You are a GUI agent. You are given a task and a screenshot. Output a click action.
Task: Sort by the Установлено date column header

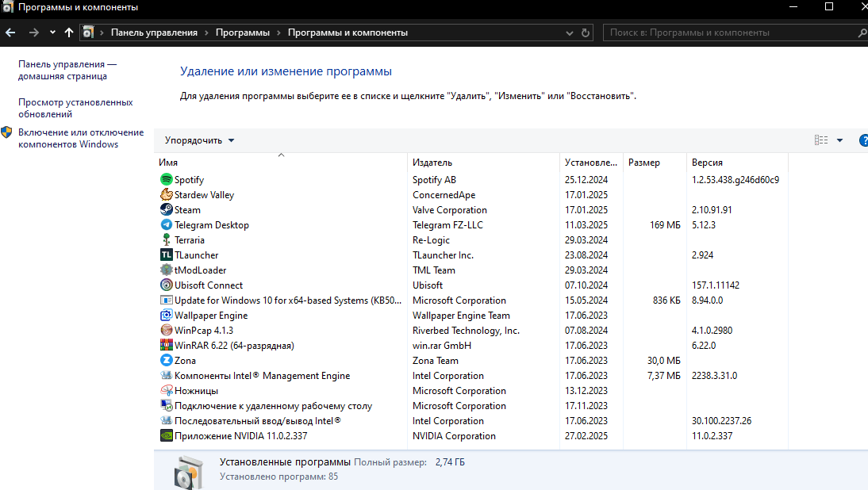(591, 162)
